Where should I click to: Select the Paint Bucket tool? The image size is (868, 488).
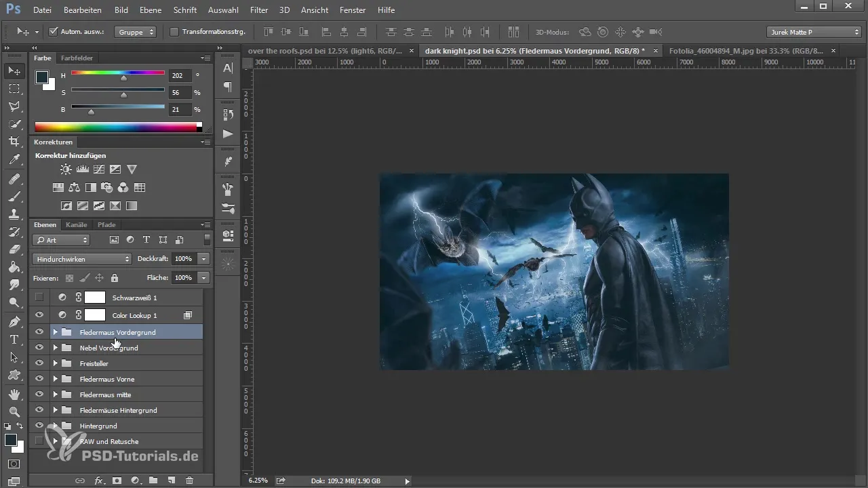(x=14, y=267)
